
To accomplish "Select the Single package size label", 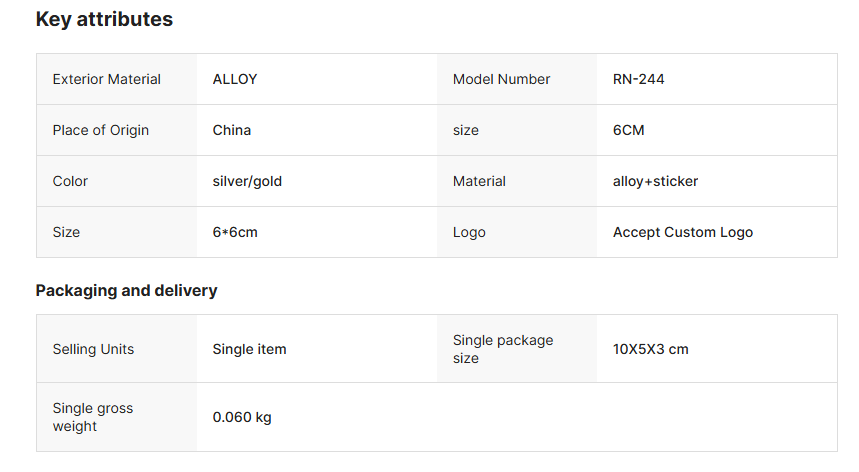I will click(x=503, y=349).
